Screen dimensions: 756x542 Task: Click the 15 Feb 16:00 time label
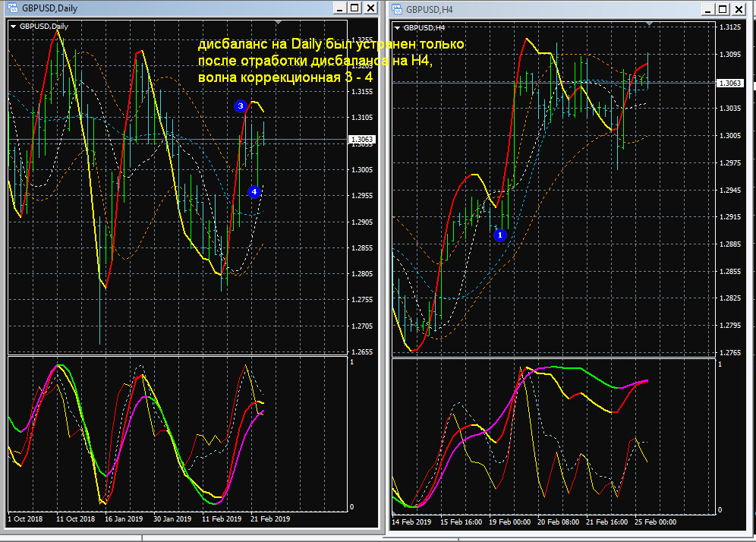tap(461, 522)
